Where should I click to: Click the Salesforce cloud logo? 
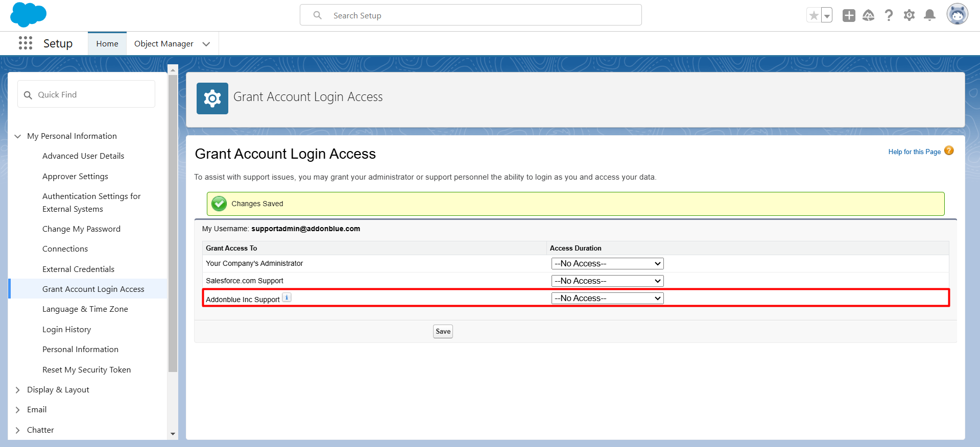point(28,14)
